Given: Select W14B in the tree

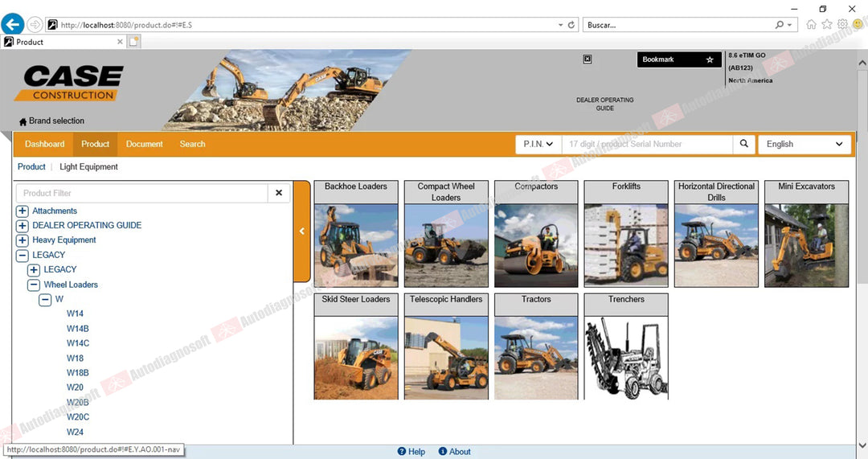Looking at the screenshot, I should point(77,328).
